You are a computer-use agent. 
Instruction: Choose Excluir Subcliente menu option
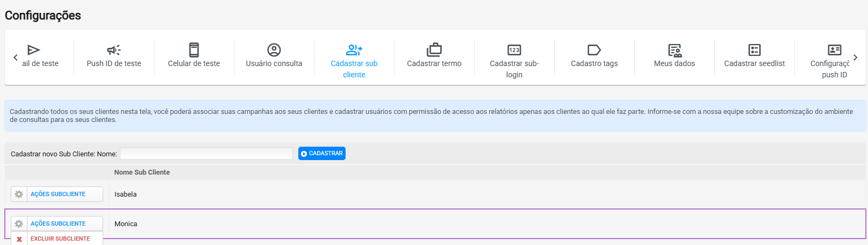point(57,239)
